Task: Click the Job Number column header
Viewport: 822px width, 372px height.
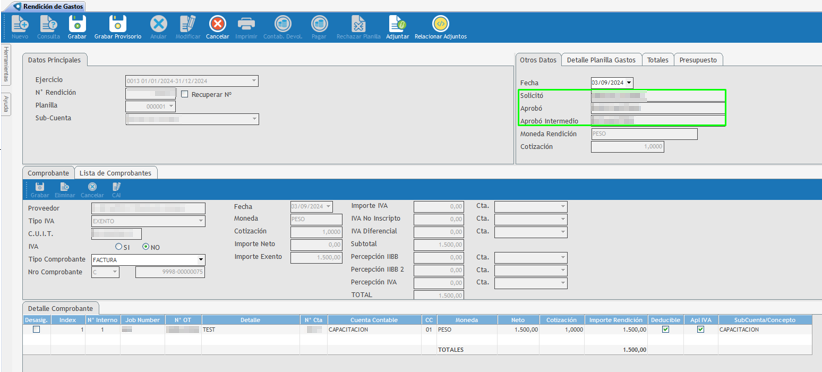Action: click(143, 320)
